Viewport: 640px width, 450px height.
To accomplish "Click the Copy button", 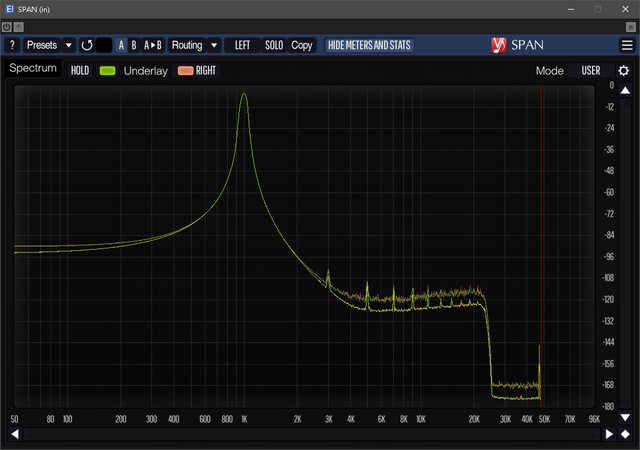I will click(x=302, y=45).
